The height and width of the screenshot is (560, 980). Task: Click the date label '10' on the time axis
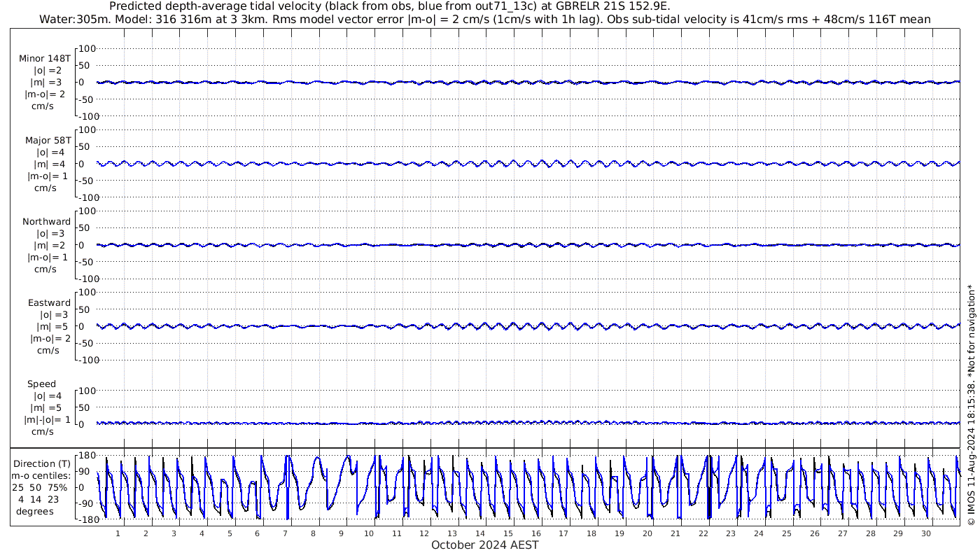tap(369, 533)
